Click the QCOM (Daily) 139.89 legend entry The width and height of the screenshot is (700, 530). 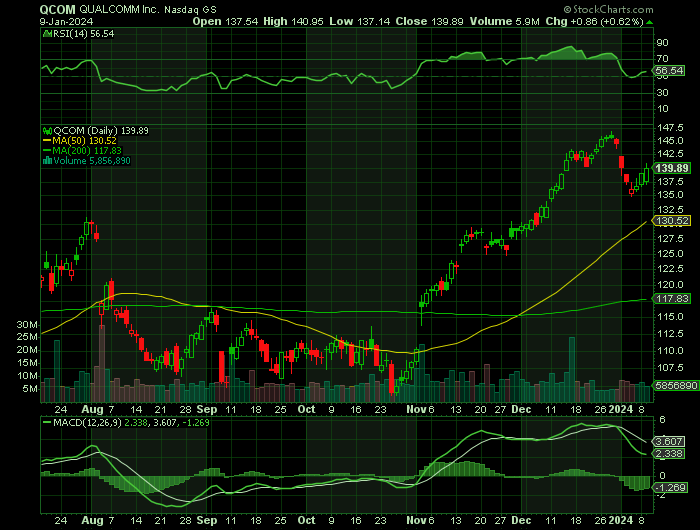pos(101,131)
